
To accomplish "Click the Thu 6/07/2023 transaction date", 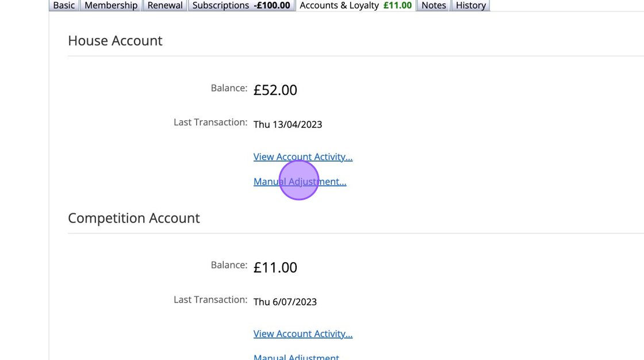I will [x=285, y=301].
